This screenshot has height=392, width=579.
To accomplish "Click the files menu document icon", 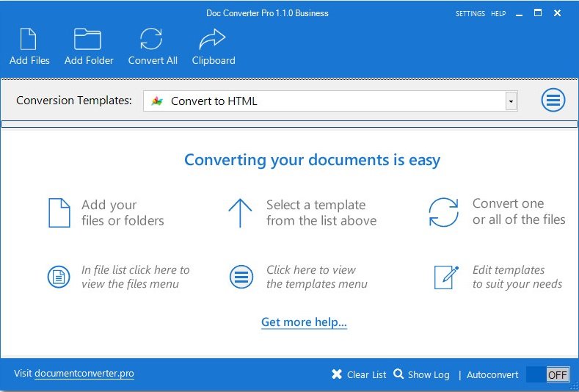I will tap(58, 277).
